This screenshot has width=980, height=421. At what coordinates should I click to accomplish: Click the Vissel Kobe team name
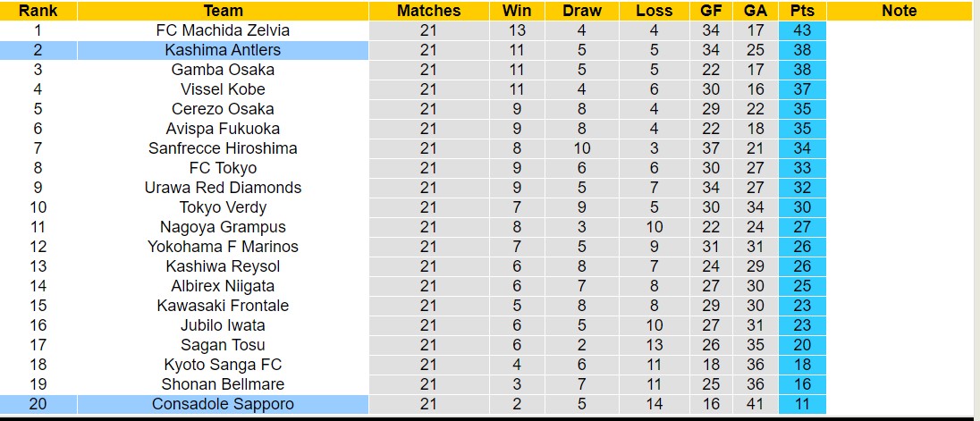tap(223, 89)
